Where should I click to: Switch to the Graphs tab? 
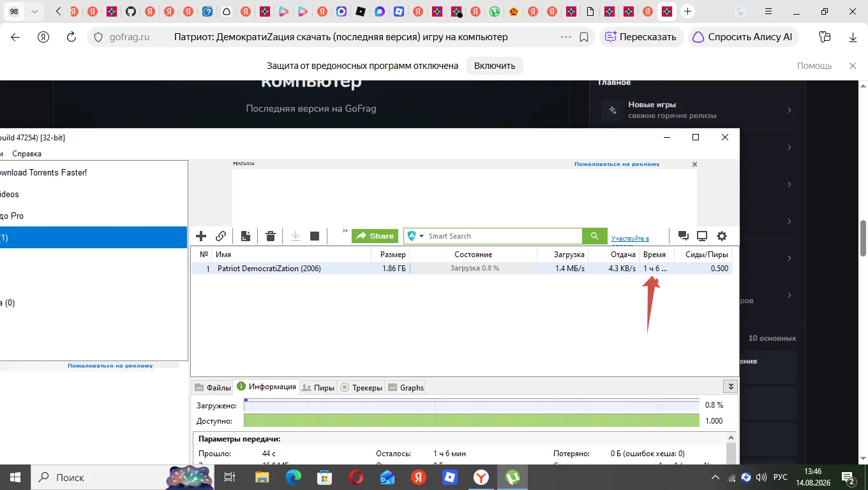click(x=405, y=387)
